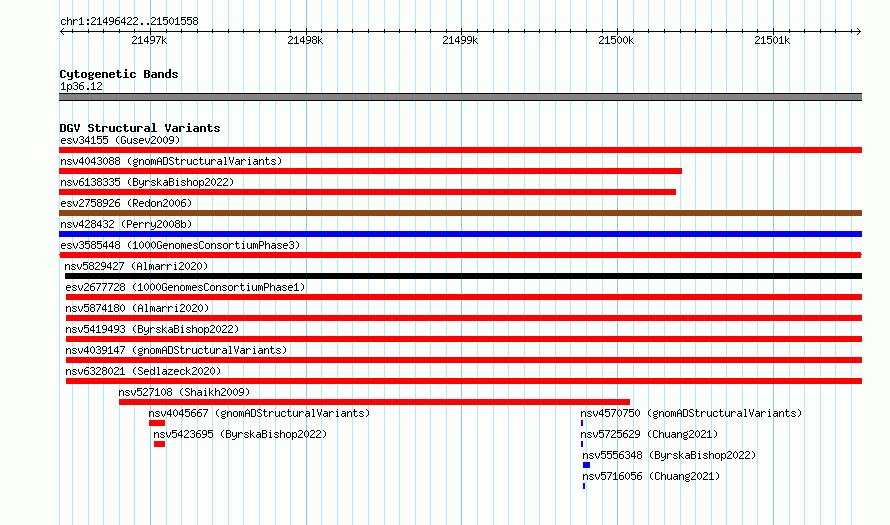Click the nsv527108 (Shaikh2009) red bar
Viewport: 890px width, 525px height.
click(x=374, y=402)
